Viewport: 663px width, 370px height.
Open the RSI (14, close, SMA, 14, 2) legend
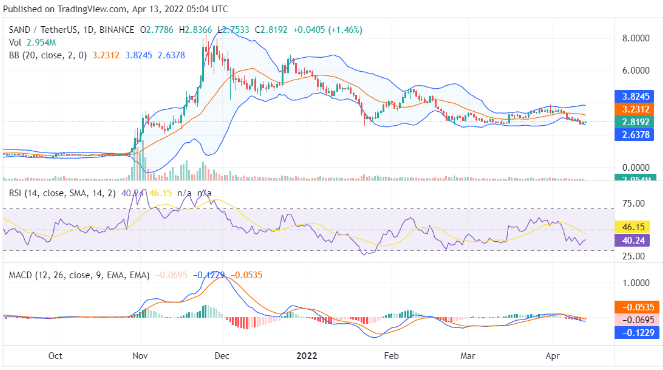[x=62, y=193]
